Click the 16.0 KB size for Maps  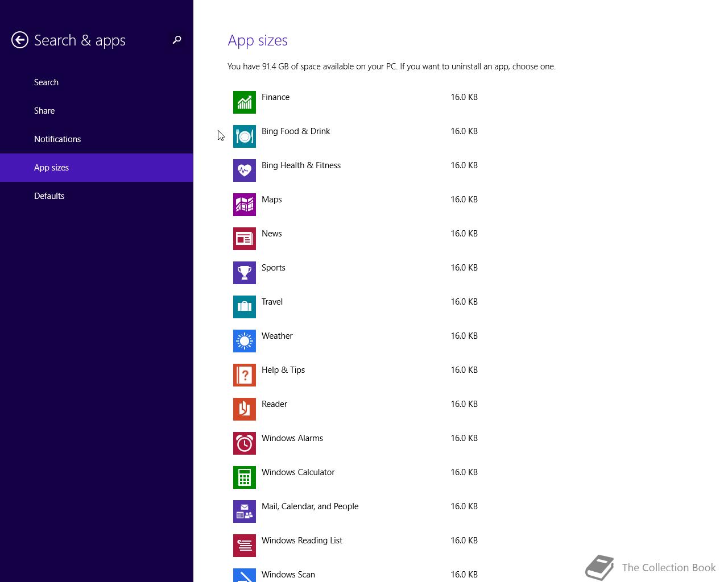tap(464, 199)
